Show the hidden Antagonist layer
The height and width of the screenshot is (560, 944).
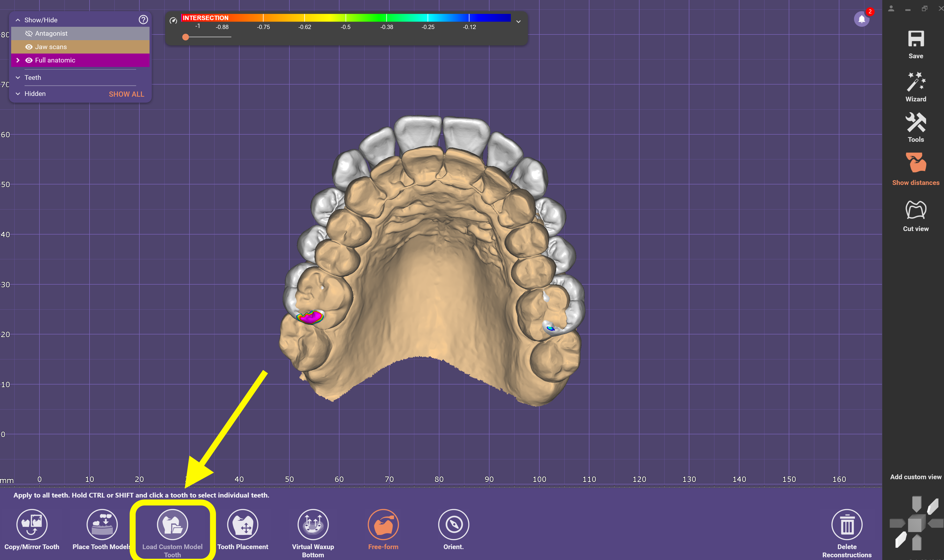coord(29,33)
